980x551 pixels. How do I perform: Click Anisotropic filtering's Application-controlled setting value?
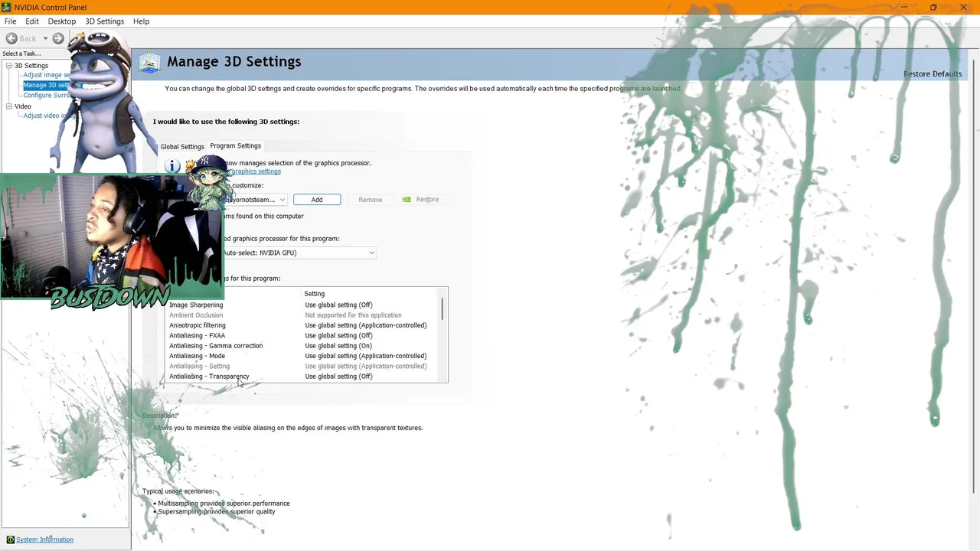[366, 325]
